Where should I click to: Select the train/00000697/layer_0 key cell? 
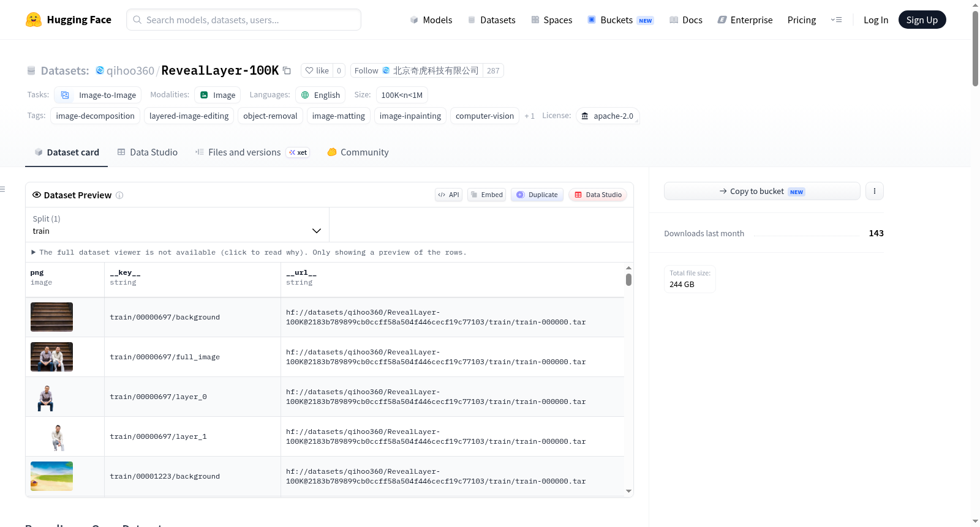click(192, 397)
